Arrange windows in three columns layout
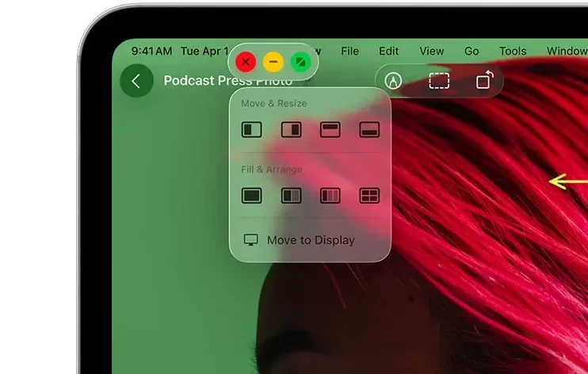 [330, 195]
